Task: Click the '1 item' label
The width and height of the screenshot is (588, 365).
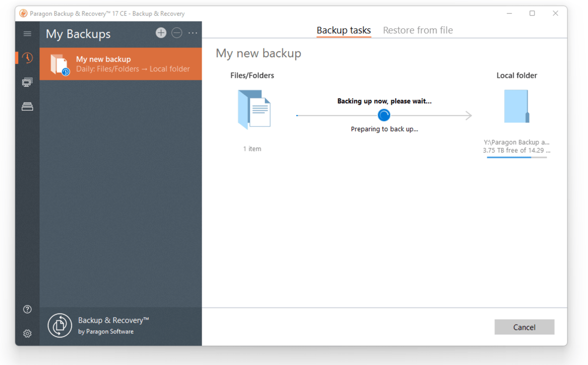Action: 252,149
